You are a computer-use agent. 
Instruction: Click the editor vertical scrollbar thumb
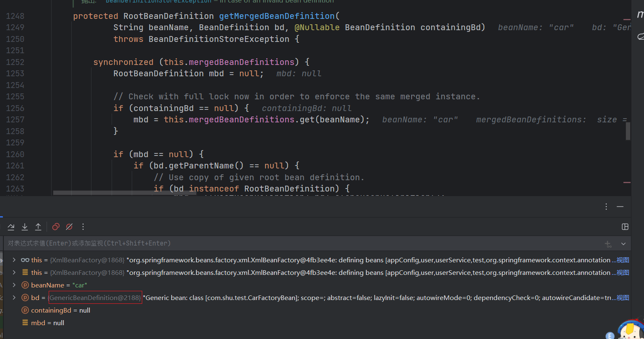coord(628,131)
